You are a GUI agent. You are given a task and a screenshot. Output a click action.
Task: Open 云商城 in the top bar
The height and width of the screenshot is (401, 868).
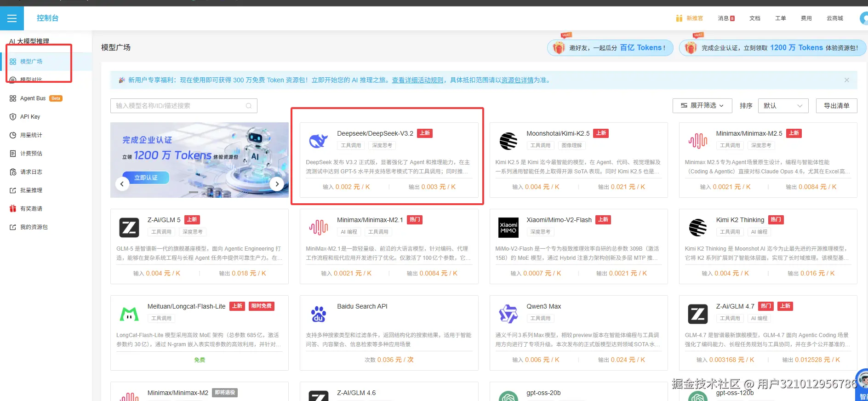tap(835, 18)
